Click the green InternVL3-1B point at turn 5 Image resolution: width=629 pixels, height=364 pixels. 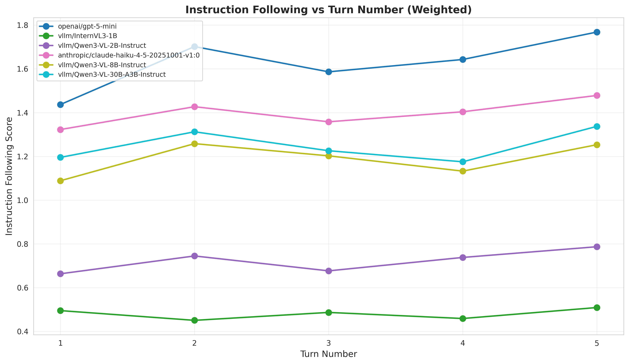(597, 308)
